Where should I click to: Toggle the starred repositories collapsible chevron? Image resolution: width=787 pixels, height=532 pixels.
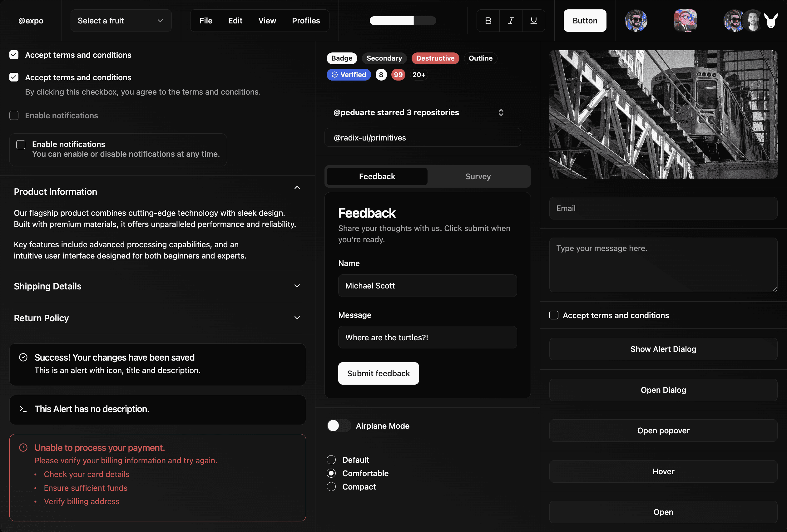click(x=501, y=112)
